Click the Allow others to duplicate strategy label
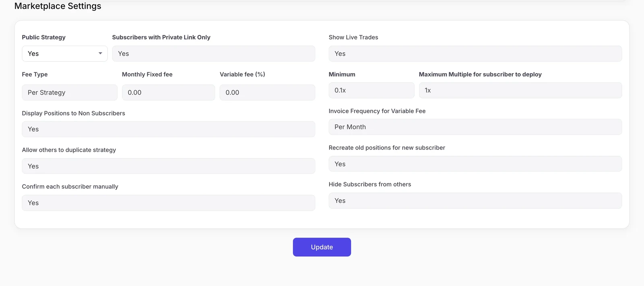644x286 pixels. pos(69,150)
